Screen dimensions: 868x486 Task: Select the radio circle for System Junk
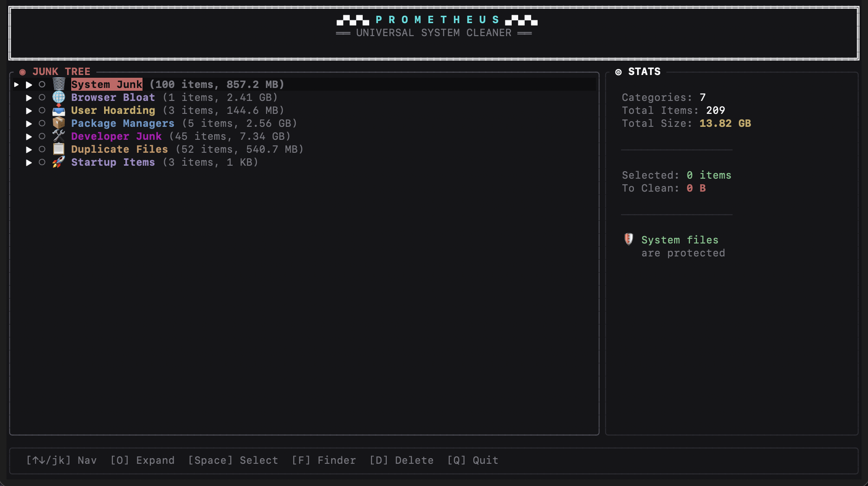pyautogui.click(x=43, y=84)
